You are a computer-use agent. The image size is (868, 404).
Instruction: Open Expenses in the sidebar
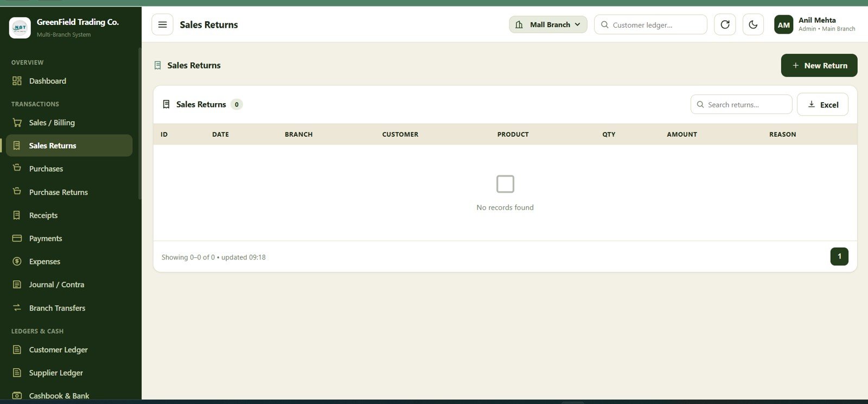coord(69,261)
